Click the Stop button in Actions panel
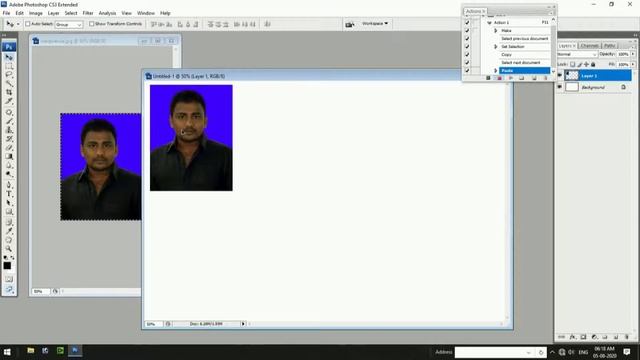The image size is (640, 360). pos(488,78)
